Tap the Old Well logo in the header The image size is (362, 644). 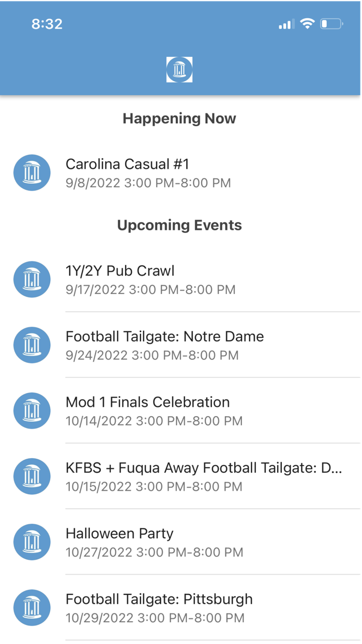(x=179, y=69)
